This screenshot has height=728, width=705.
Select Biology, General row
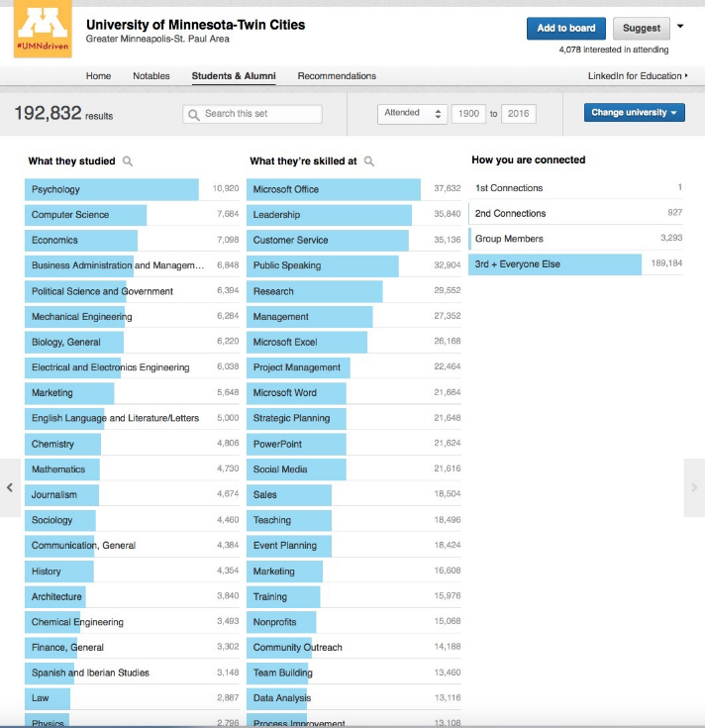pyautogui.click(x=132, y=342)
